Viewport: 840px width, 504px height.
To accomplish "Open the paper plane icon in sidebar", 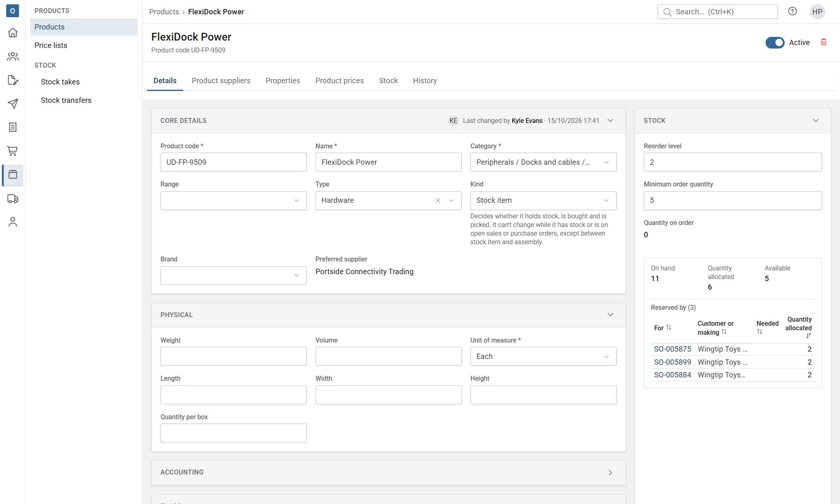I will (x=13, y=104).
